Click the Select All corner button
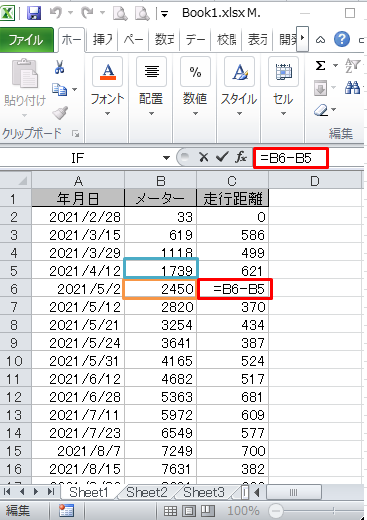This screenshot has width=367, height=520. [x=16, y=180]
